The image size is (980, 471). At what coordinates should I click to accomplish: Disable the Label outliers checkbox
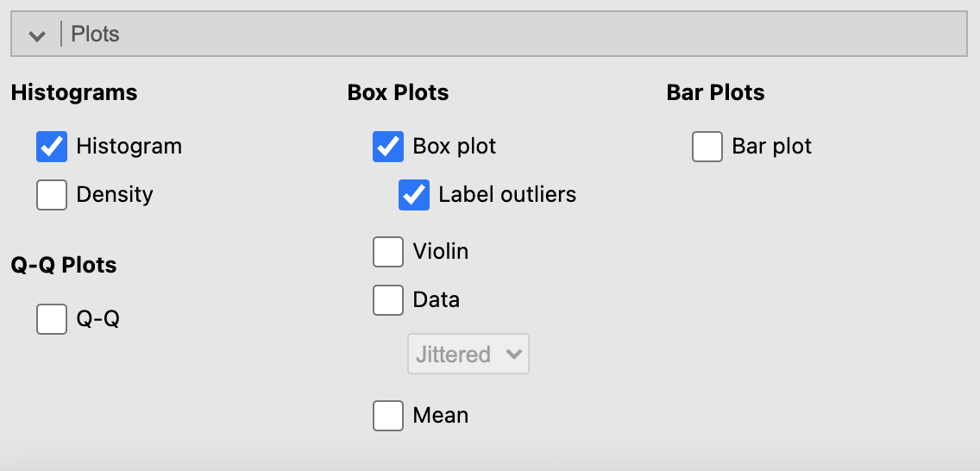tap(414, 195)
